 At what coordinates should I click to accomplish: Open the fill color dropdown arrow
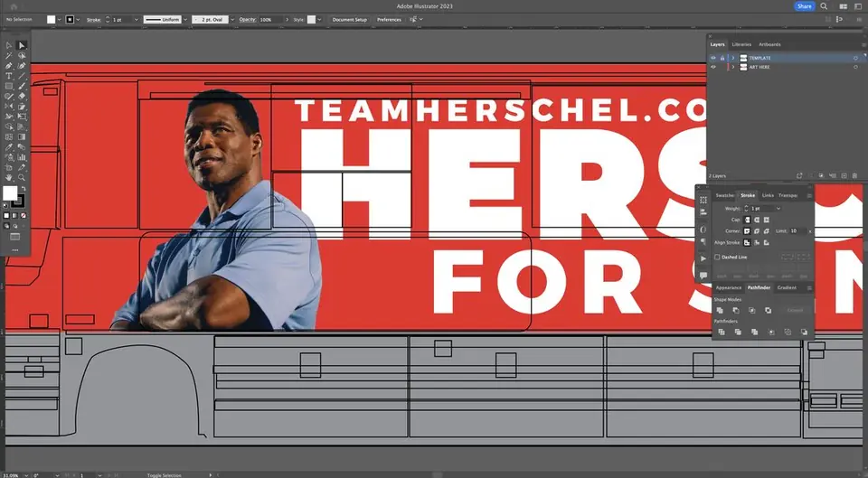point(60,19)
